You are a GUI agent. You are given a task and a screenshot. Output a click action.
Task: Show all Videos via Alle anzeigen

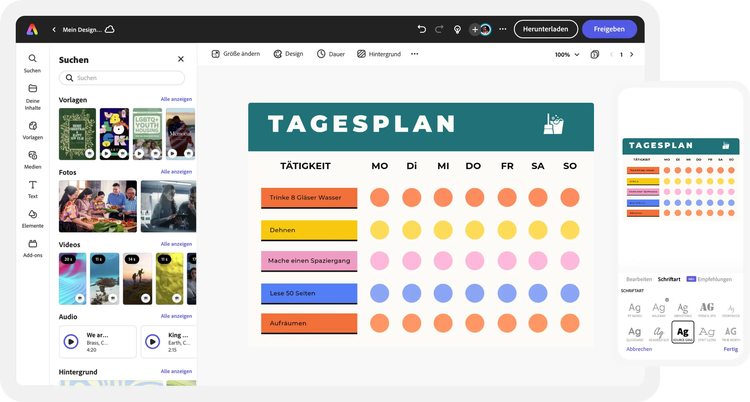pyautogui.click(x=176, y=244)
